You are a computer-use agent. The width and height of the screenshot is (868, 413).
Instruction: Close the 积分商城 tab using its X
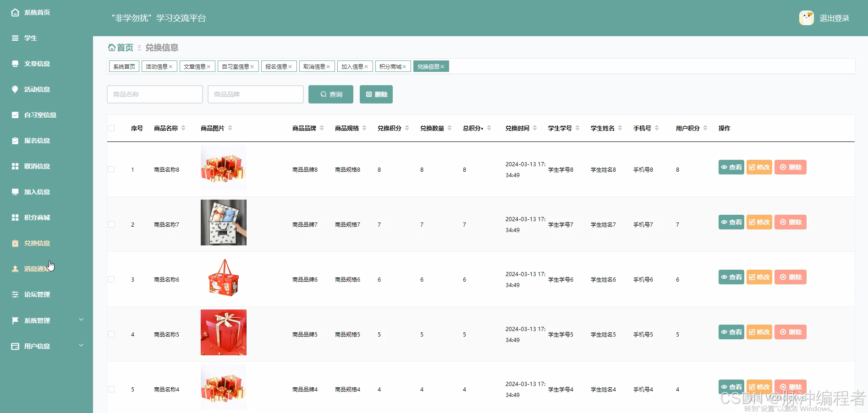click(404, 67)
